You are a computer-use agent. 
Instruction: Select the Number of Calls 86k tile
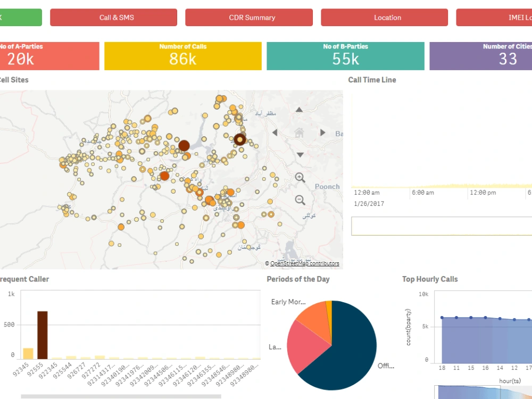pyautogui.click(x=183, y=56)
